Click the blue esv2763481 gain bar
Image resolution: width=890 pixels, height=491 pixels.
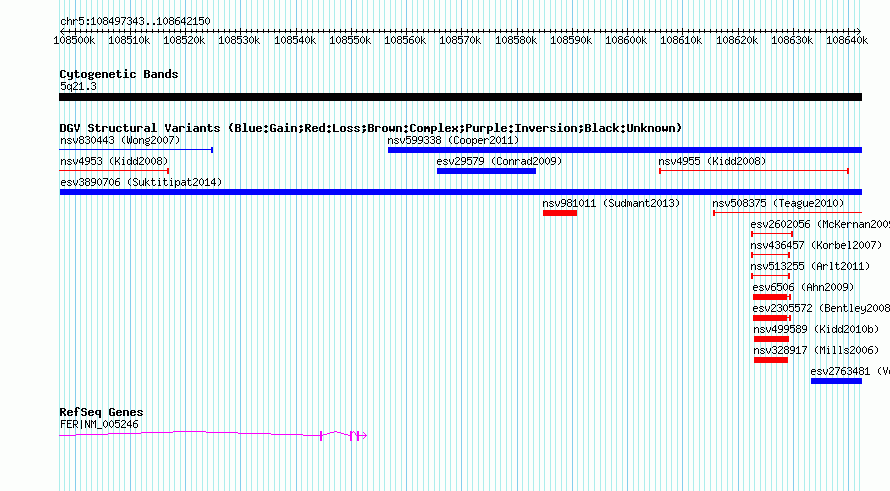(x=837, y=381)
